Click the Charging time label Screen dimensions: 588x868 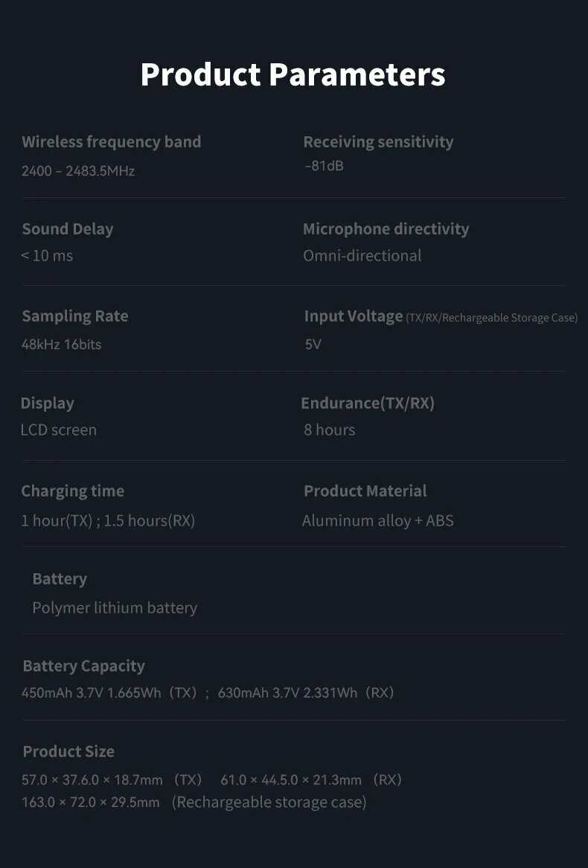(73, 491)
